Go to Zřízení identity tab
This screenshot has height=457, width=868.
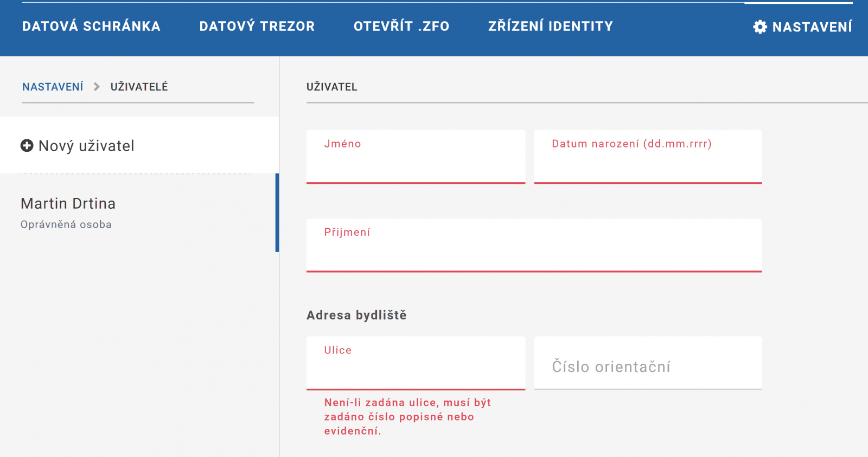(550, 27)
